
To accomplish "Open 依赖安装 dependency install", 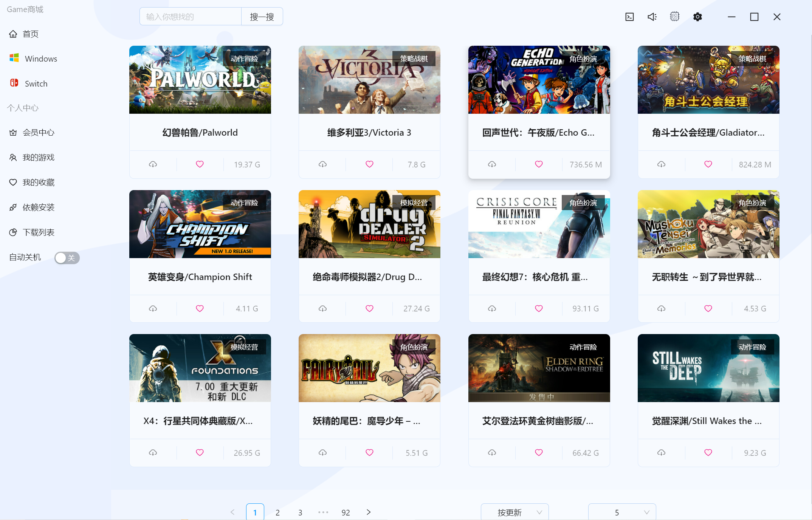I will [x=32, y=207].
